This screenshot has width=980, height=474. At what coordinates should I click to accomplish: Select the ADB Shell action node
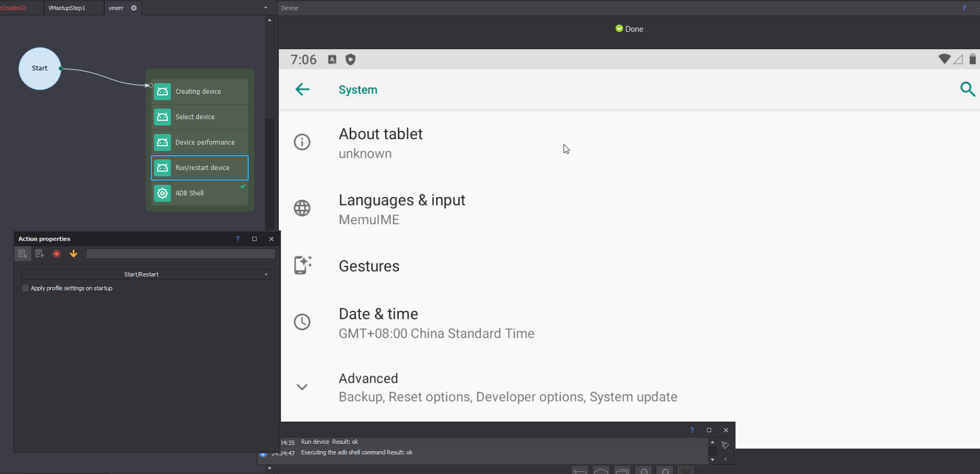[199, 193]
